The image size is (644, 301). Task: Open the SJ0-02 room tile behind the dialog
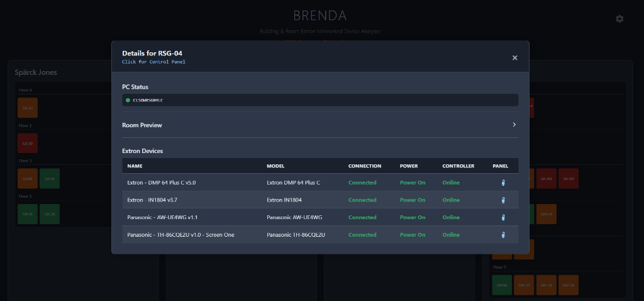coord(28,108)
